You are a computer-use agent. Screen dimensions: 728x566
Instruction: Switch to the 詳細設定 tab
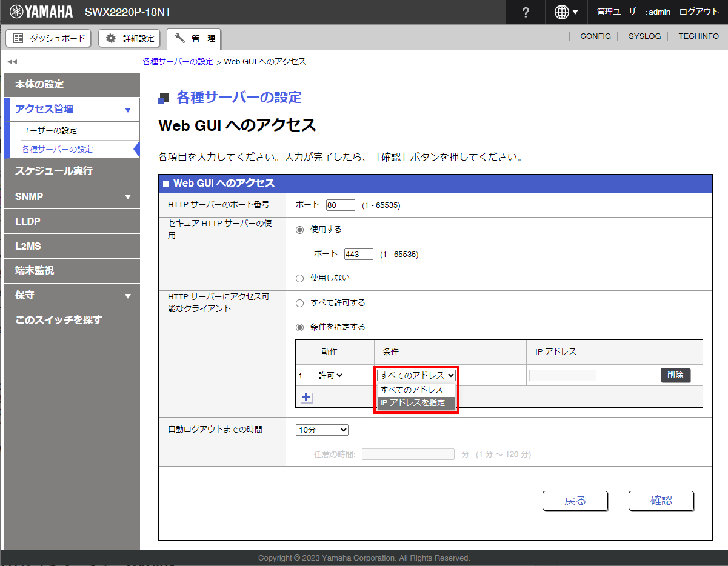coord(130,38)
